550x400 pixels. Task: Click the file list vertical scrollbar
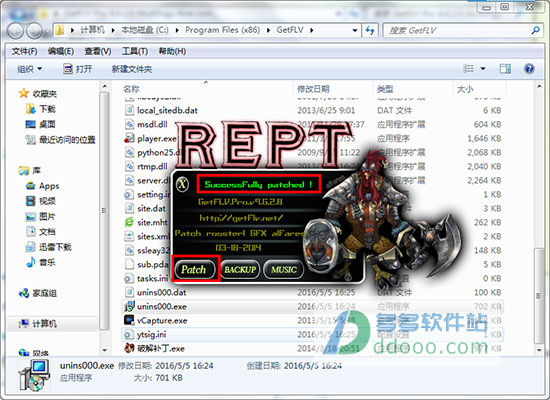tap(539, 217)
